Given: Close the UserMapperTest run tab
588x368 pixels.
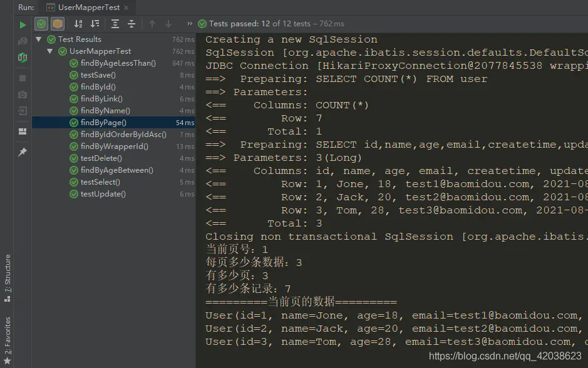Looking at the screenshot, I should pos(126,8).
